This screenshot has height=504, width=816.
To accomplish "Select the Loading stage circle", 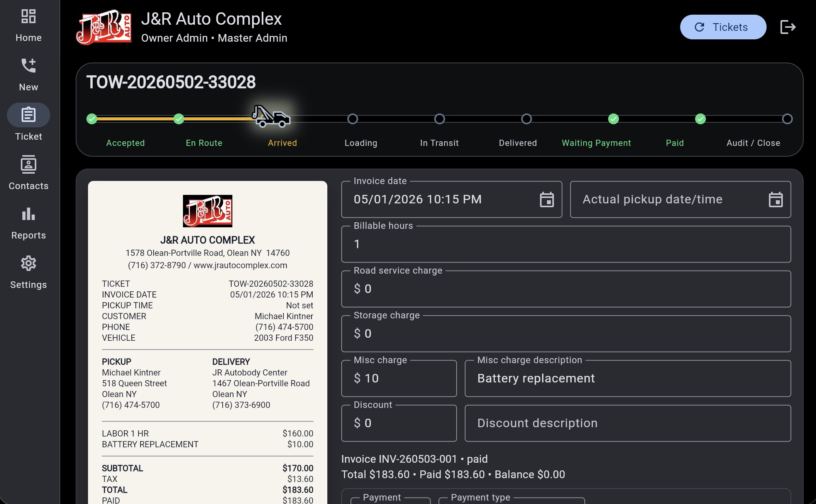I will (x=352, y=119).
